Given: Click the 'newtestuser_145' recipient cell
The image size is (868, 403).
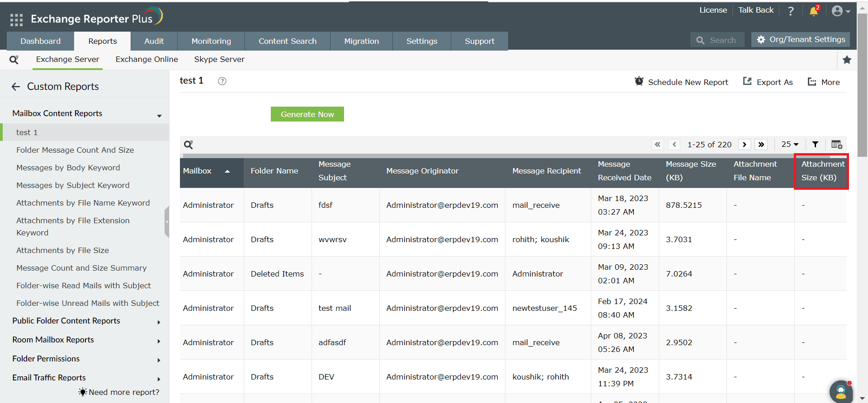Looking at the screenshot, I should click(x=544, y=308).
